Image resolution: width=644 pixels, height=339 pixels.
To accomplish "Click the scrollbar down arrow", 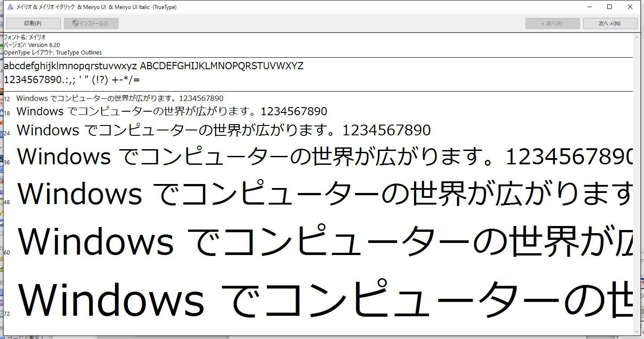I will click(637, 331).
